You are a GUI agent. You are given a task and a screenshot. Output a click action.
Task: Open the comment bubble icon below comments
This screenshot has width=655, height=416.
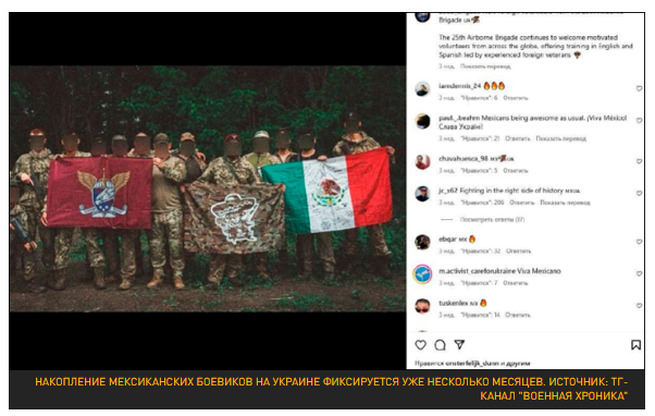[440, 345]
